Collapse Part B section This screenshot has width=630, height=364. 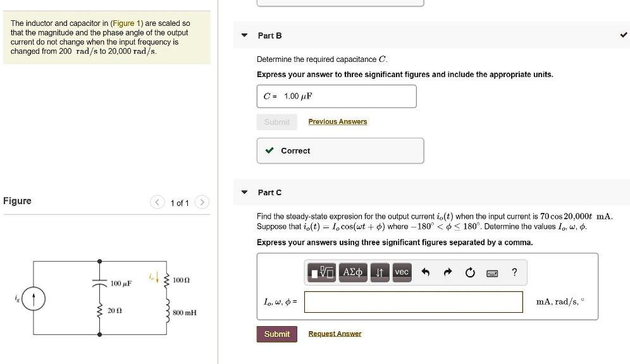tap(244, 35)
